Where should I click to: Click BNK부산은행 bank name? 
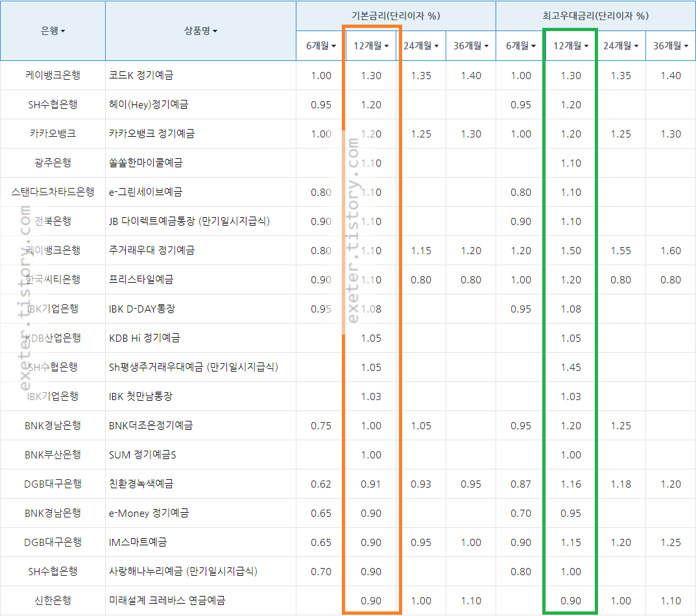[53, 455]
